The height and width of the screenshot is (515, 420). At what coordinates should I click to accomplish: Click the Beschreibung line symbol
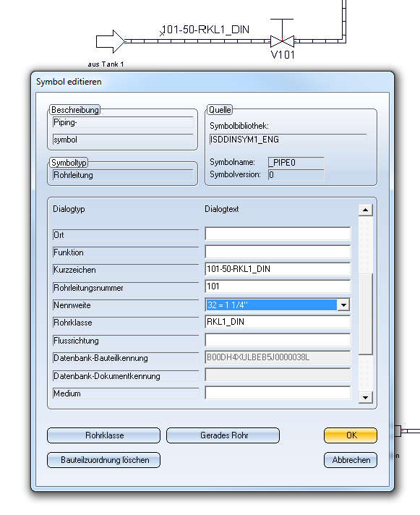point(123,140)
